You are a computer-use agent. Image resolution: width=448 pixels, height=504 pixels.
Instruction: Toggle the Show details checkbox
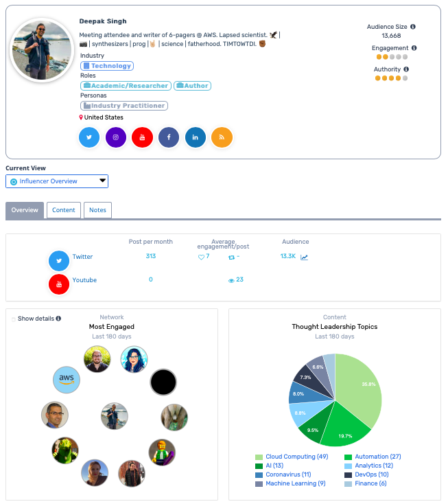[14, 319]
